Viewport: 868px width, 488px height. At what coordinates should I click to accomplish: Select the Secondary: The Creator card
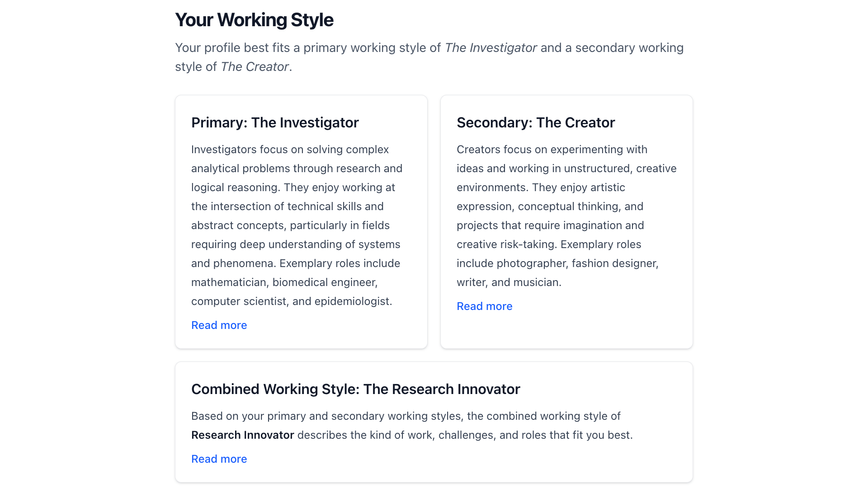566,221
